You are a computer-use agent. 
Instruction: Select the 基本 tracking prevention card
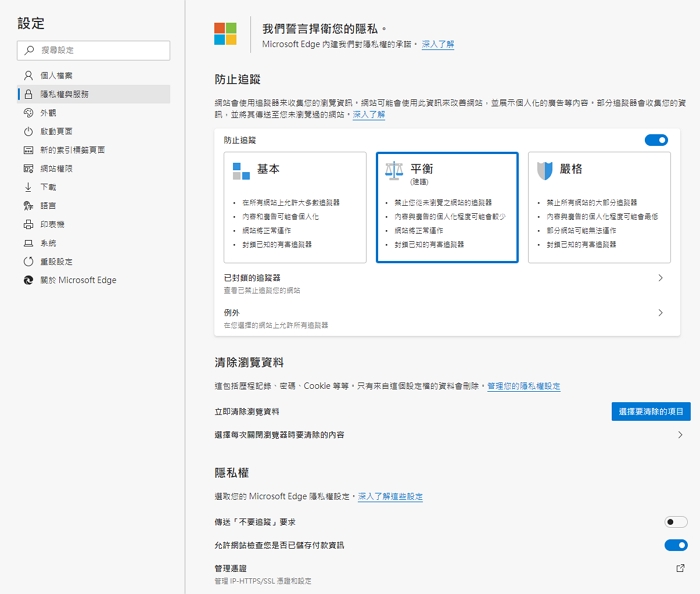pyautogui.click(x=295, y=208)
